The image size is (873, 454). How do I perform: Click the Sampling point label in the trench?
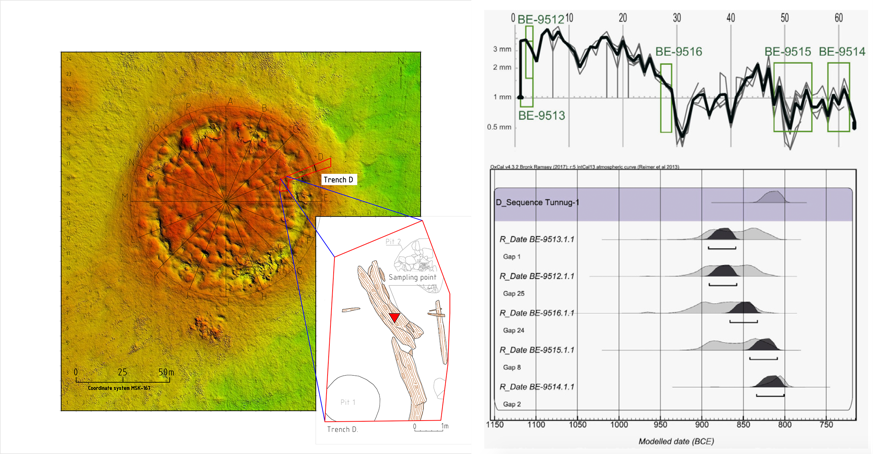pyautogui.click(x=411, y=277)
